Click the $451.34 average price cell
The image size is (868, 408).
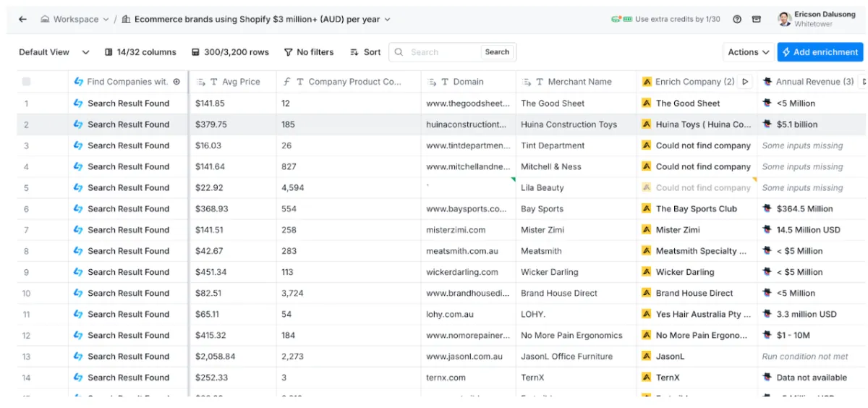[232, 272]
